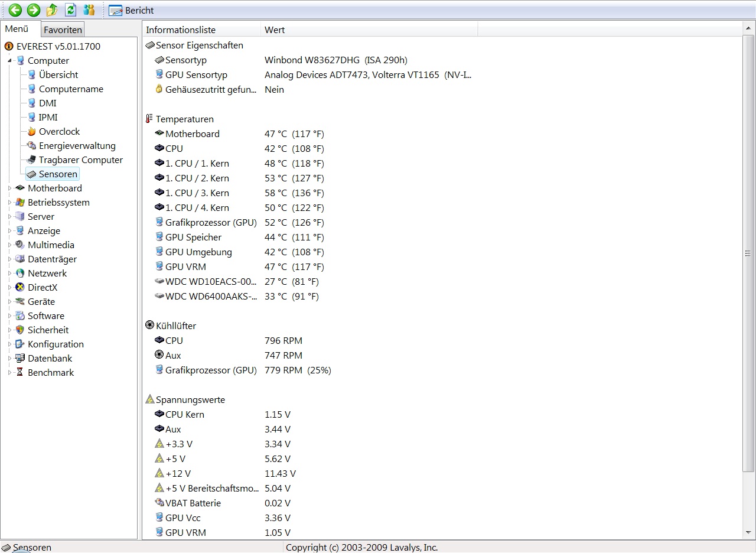Click the DirectX icon in tree
Screen dimensions: 756x553
pos(20,288)
